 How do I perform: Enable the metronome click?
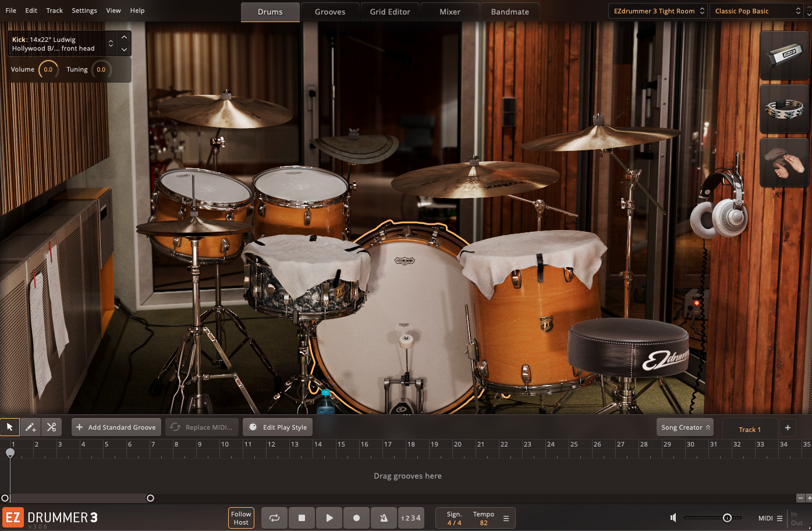384,518
